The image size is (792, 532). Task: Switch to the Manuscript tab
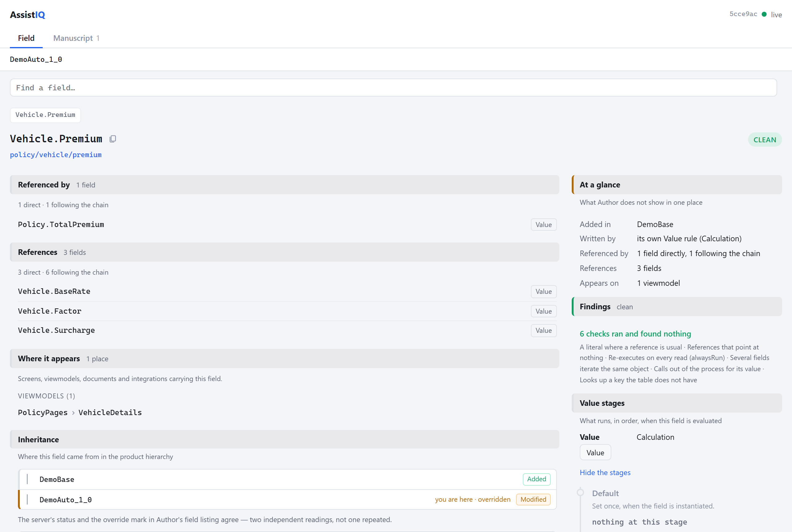coord(76,38)
